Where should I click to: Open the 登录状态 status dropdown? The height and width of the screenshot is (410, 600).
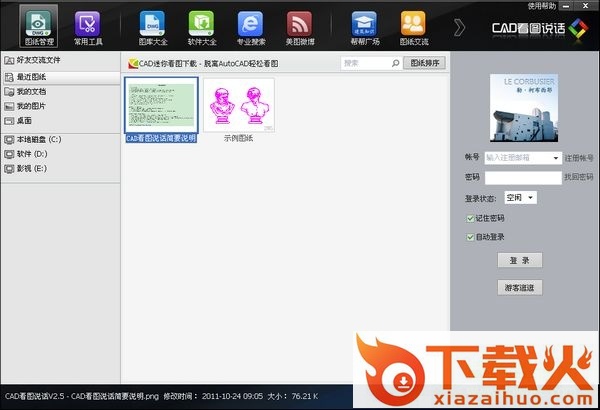pos(520,198)
